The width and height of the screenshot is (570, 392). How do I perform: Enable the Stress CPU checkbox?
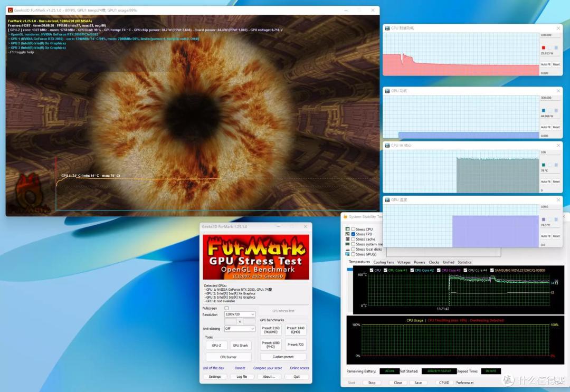coord(353,230)
